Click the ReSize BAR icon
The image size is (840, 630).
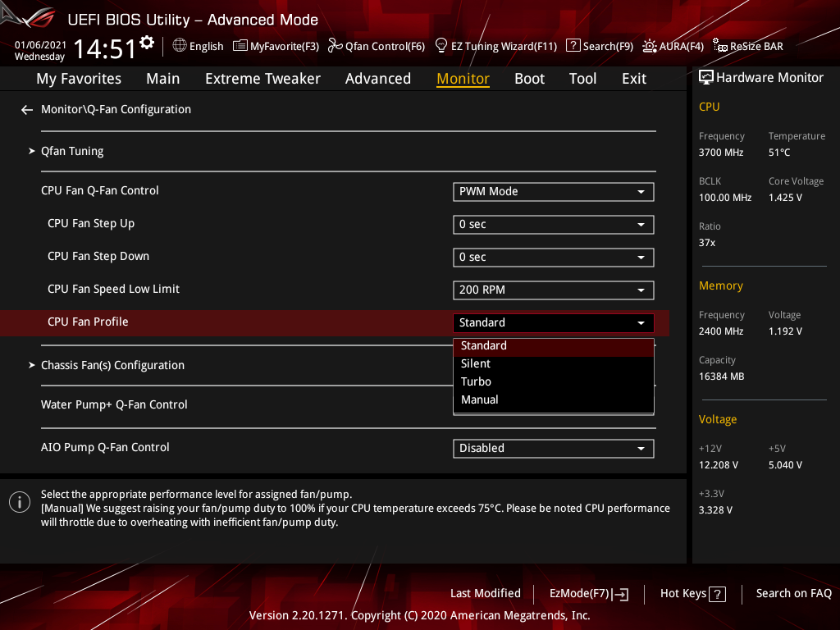point(720,46)
